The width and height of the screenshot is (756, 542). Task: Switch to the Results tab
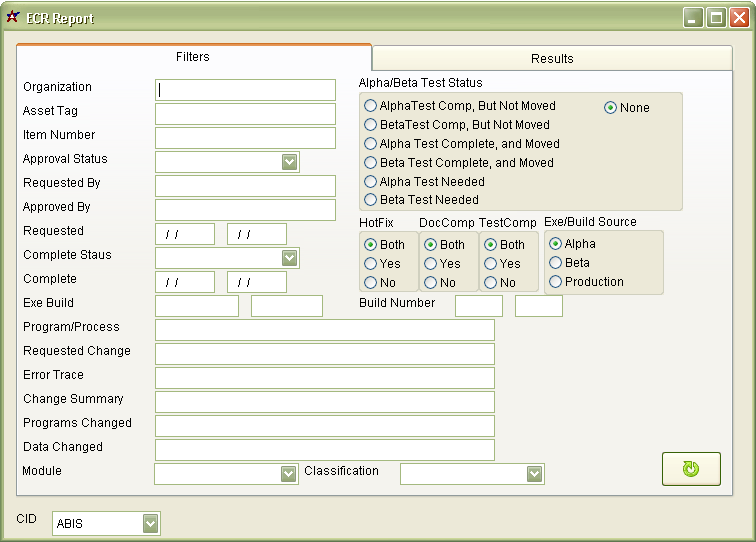coord(552,59)
